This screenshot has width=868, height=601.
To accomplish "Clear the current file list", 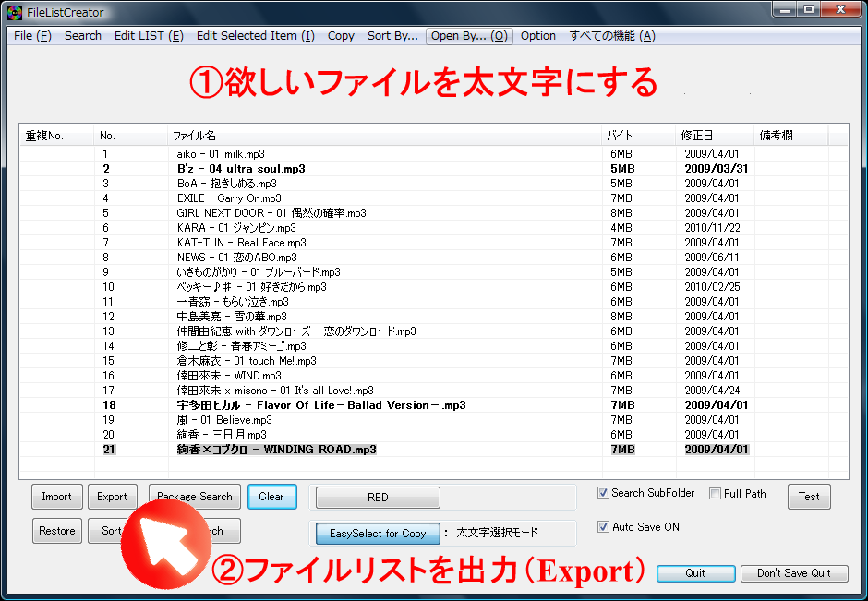I will [271, 496].
